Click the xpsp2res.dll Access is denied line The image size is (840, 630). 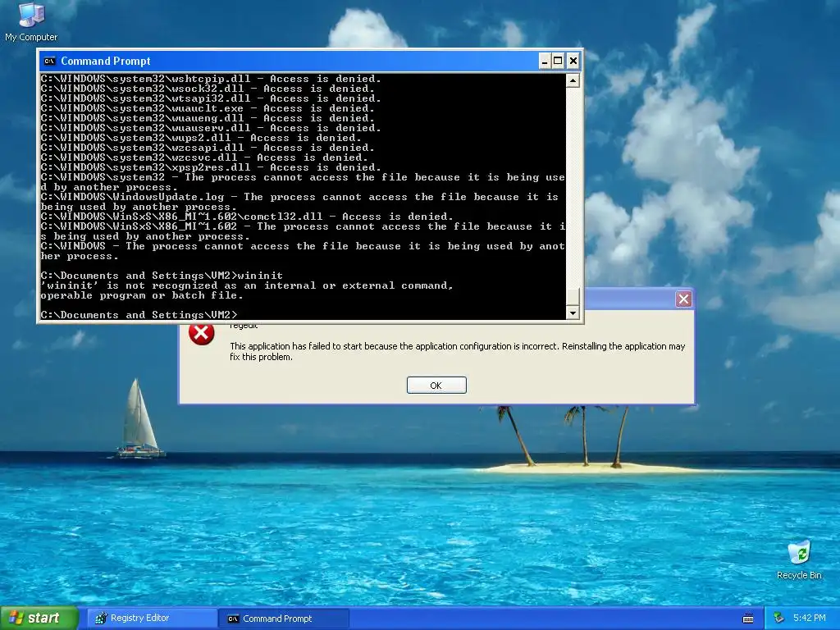tap(211, 167)
